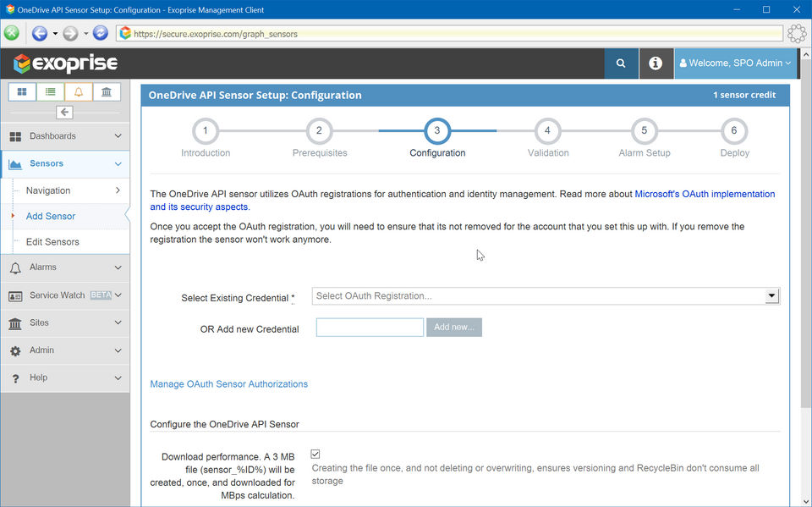Viewport: 812px width, 507px height.
Task: Collapse sidebar with left arrow button
Action: (64, 112)
